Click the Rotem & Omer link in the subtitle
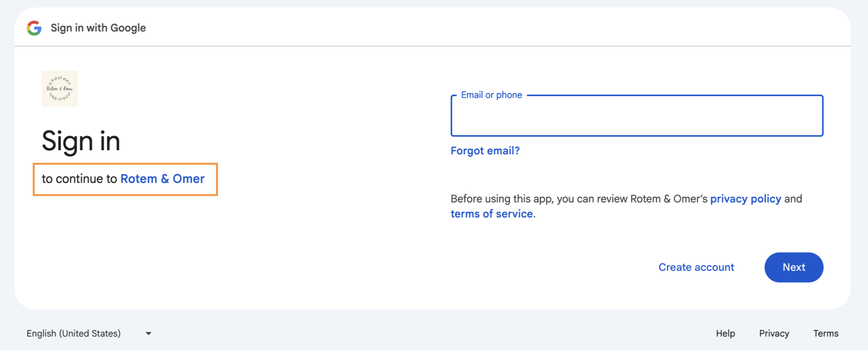The width and height of the screenshot is (868, 350). pyautogui.click(x=162, y=178)
